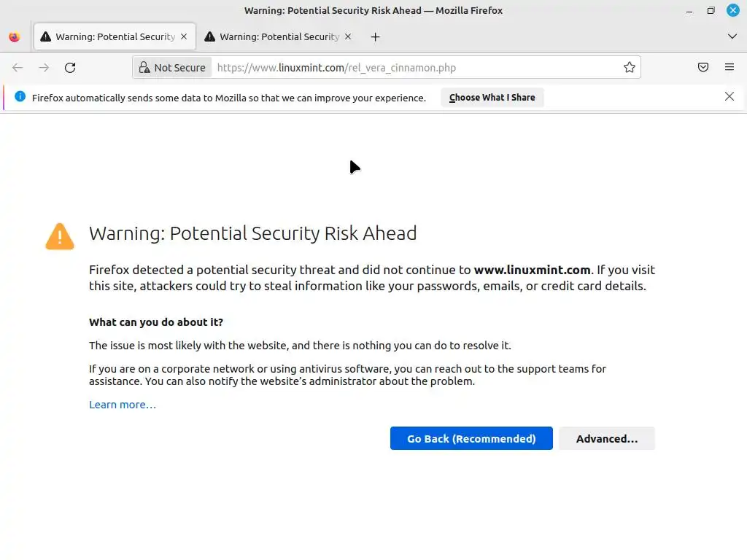Image resolution: width=747 pixels, height=560 pixels.
Task: Bookmark this page with the star
Action: pyautogui.click(x=629, y=68)
